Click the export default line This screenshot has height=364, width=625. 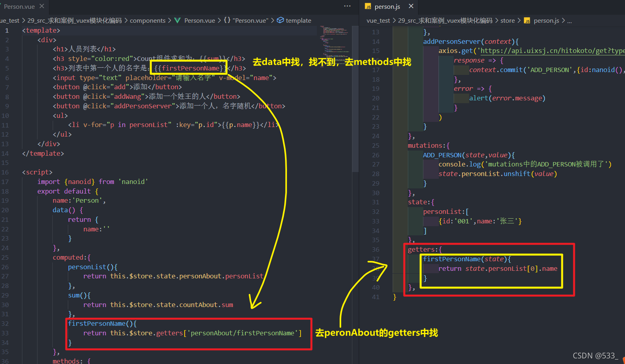(68, 191)
